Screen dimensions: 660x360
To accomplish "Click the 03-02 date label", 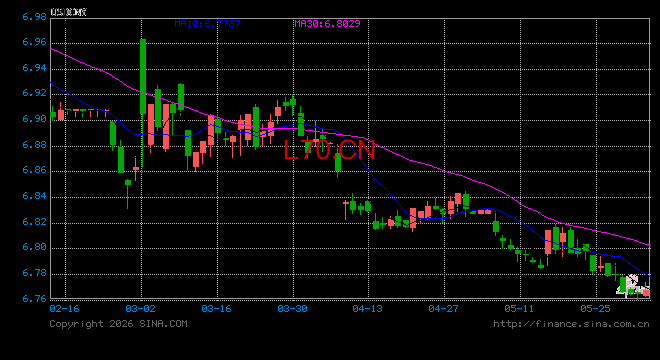I will pos(141,309).
